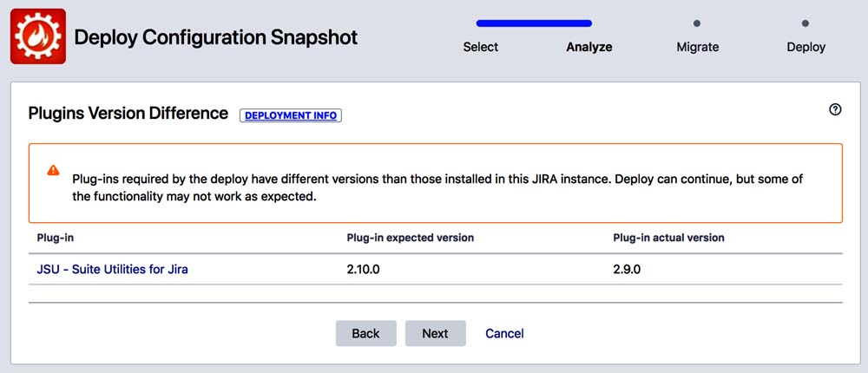868x373 pixels.
Task: Open JSU - Suite Utilities for Jira link
Action: [x=112, y=269]
